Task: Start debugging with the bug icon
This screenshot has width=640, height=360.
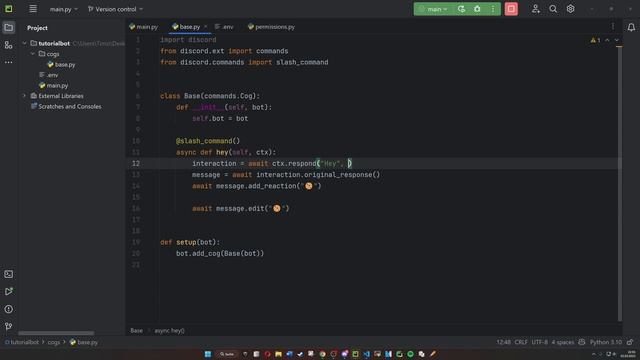Action: (x=477, y=9)
